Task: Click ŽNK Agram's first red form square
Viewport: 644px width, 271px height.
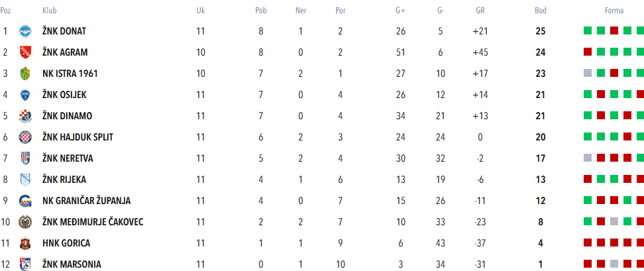Action: 587,52
